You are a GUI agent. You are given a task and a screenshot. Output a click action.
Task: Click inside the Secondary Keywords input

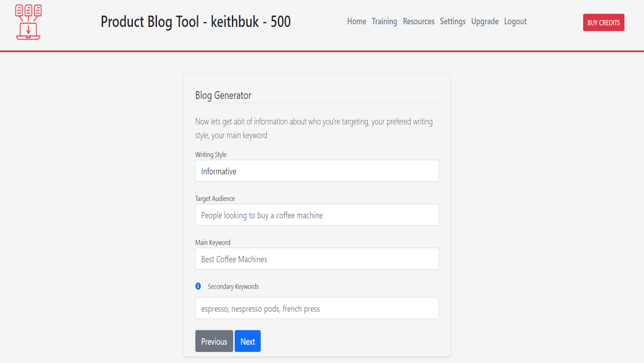pyautogui.click(x=317, y=308)
